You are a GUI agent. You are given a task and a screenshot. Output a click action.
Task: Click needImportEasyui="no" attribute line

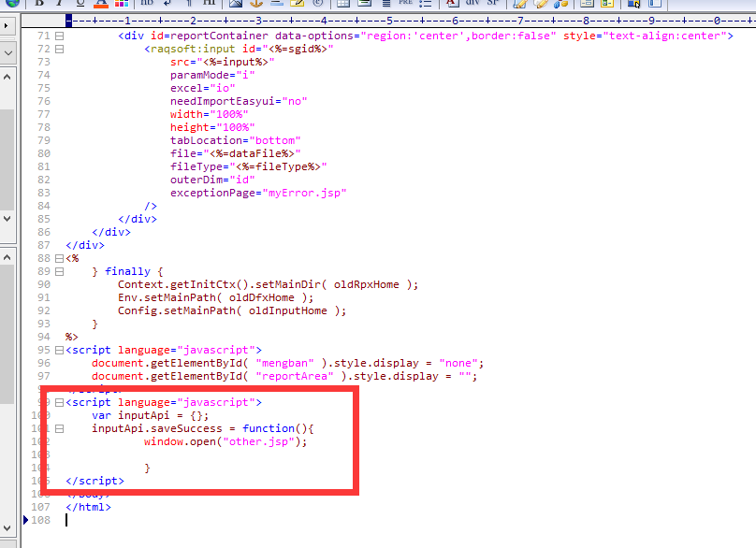coord(239,101)
